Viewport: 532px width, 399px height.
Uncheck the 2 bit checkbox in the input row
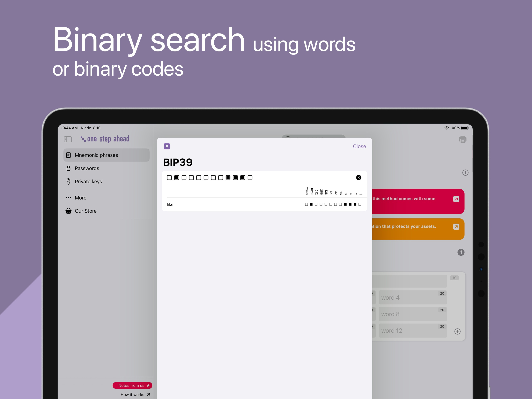pyautogui.click(x=243, y=178)
